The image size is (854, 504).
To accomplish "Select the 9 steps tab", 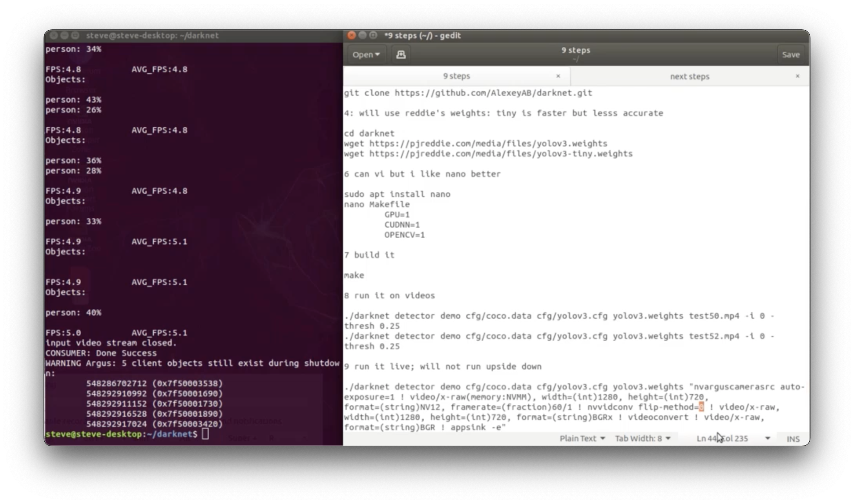I will point(456,76).
